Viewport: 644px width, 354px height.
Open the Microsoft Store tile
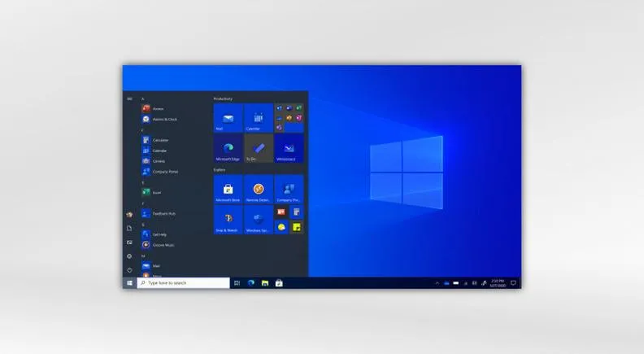click(x=228, y=189)
